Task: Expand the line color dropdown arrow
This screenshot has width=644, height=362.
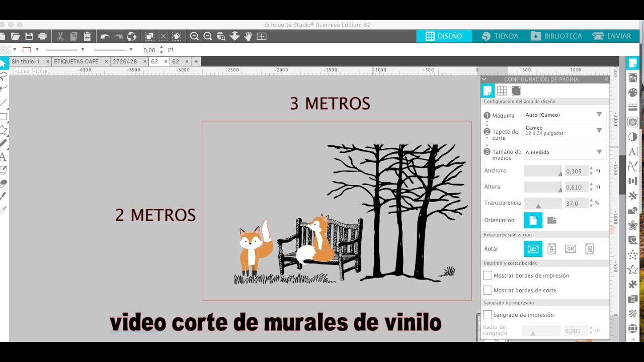Action: (37, 50)
